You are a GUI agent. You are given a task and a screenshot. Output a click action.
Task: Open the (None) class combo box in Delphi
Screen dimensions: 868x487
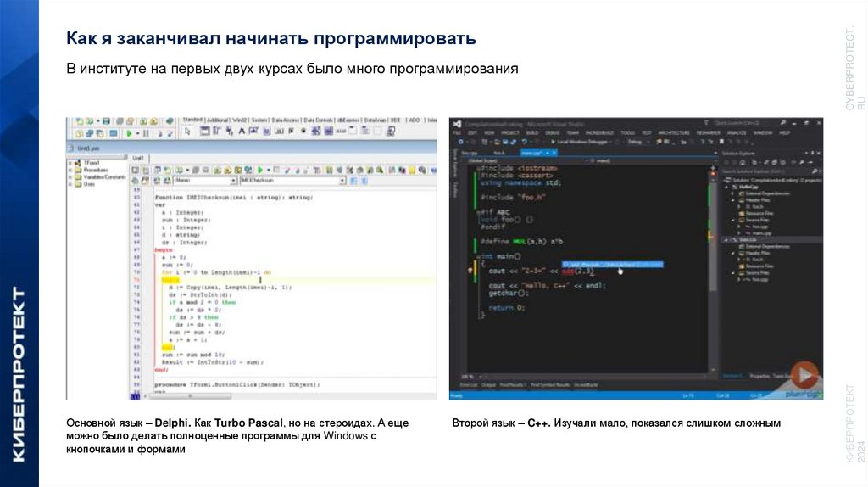205,181
